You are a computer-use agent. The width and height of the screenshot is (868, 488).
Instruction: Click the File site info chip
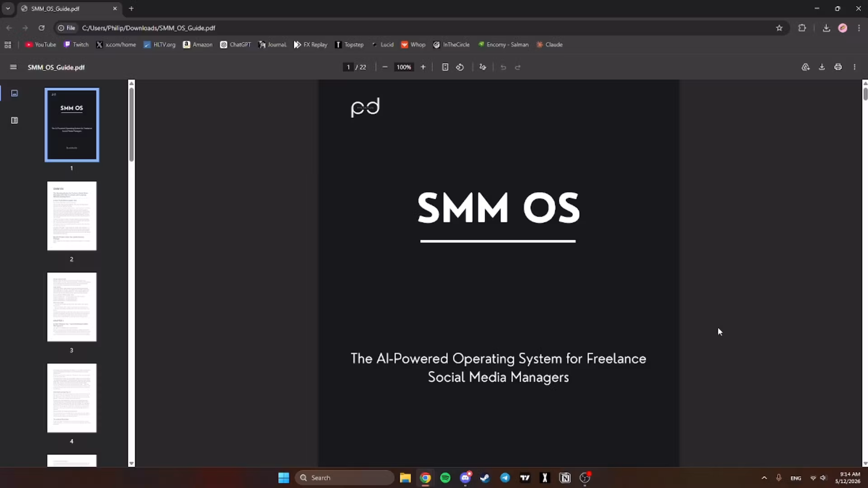[66, 28]
